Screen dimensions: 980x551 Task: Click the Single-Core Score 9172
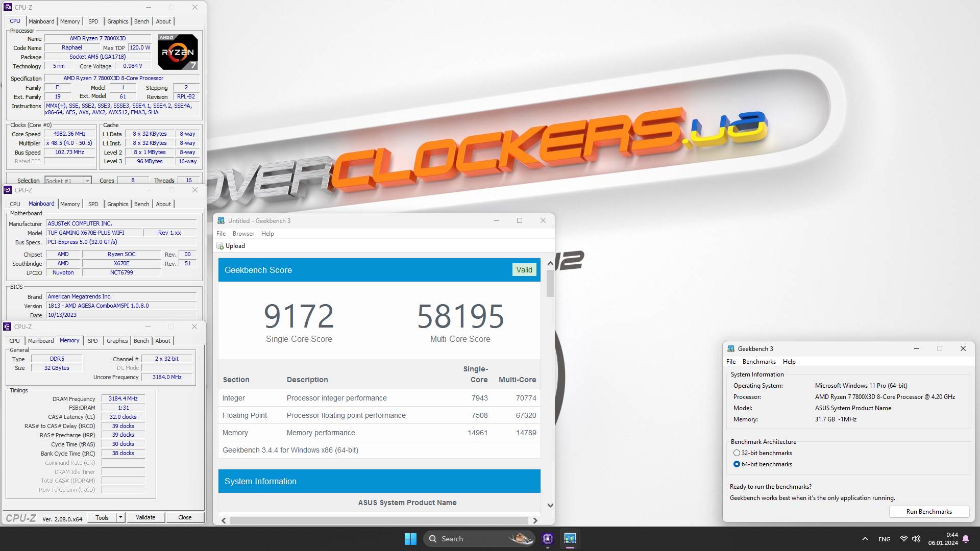[x=299, y=316]
